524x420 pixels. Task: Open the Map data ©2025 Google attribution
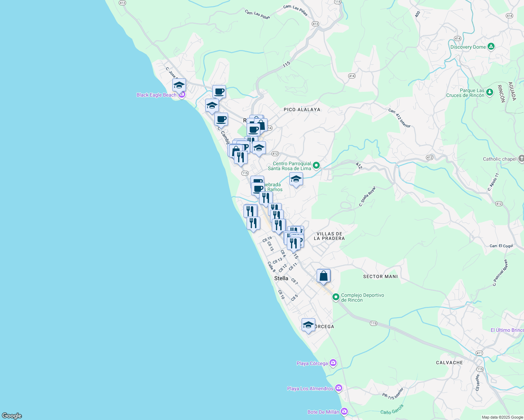502,417
